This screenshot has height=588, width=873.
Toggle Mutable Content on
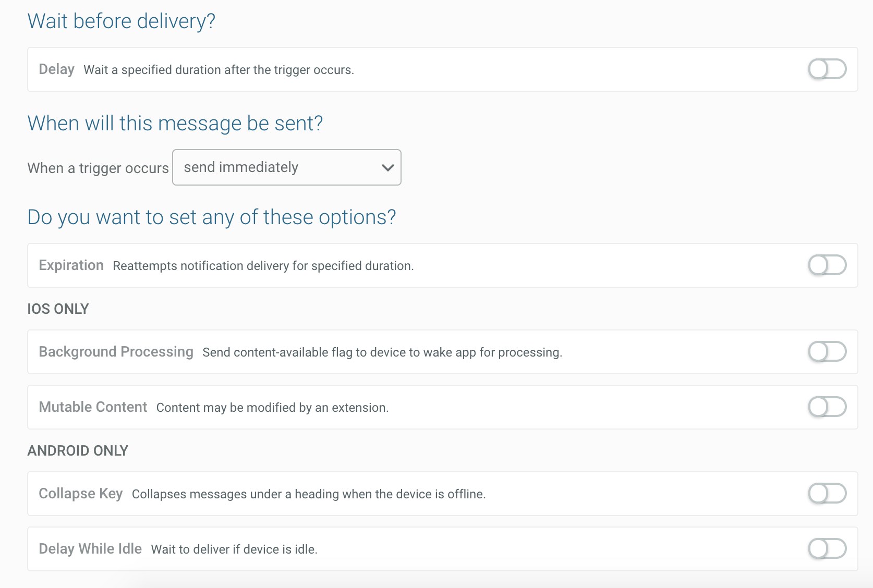(827, 407)
